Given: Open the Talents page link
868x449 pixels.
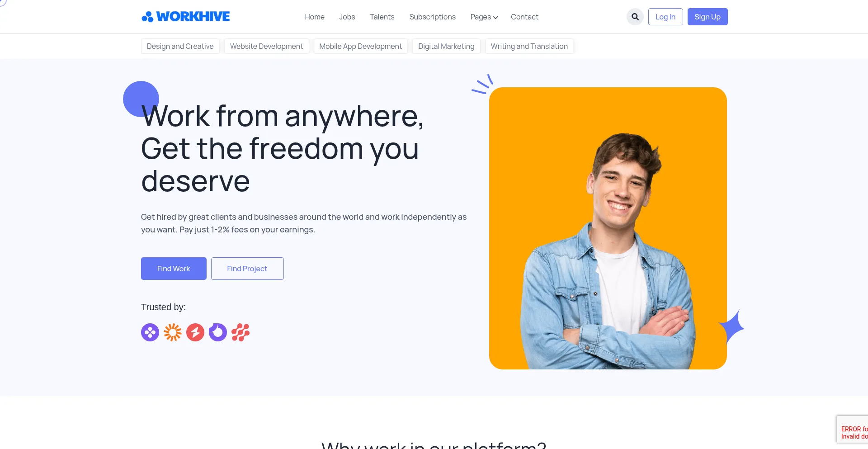Looking at the screenshot, I should [382, 17].
